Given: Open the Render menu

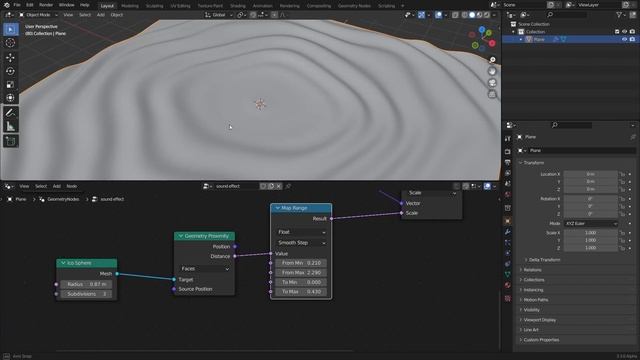Looking at the screenshot, I should tap(46, 5).
